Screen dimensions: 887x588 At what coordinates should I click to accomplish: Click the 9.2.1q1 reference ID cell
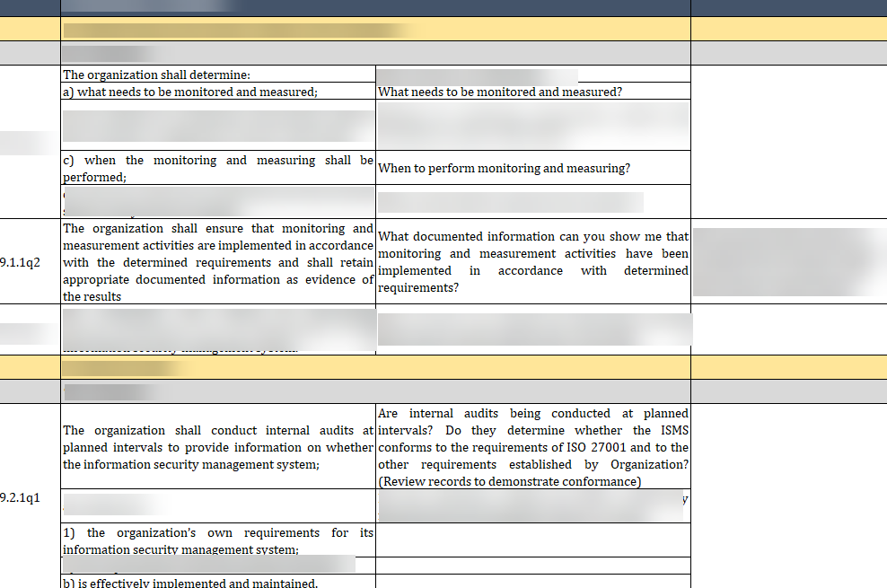[22, 497]
